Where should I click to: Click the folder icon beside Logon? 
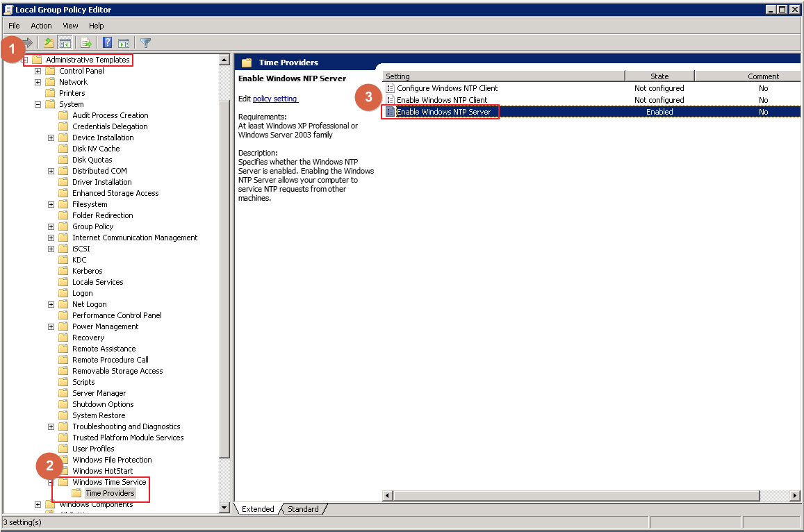(x=63, y=292)
